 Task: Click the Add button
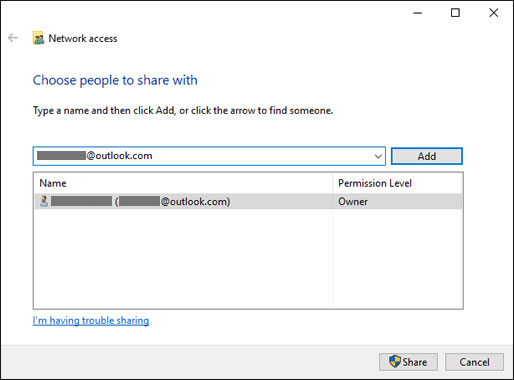(427, 156)
